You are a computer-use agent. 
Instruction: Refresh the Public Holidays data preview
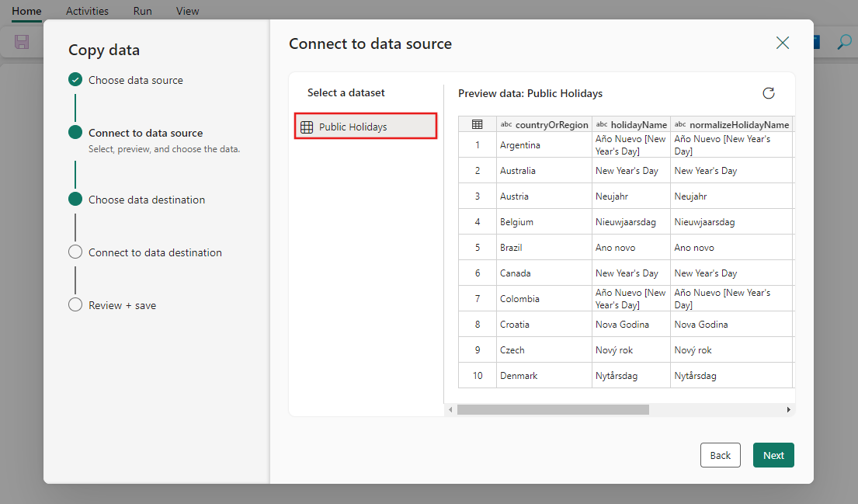(769, 92)
